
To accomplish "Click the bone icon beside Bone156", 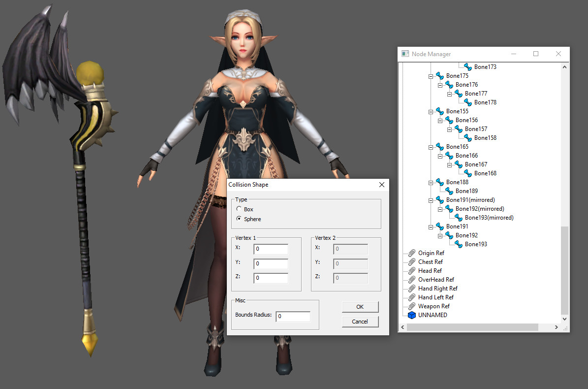I will coord(449,120).
